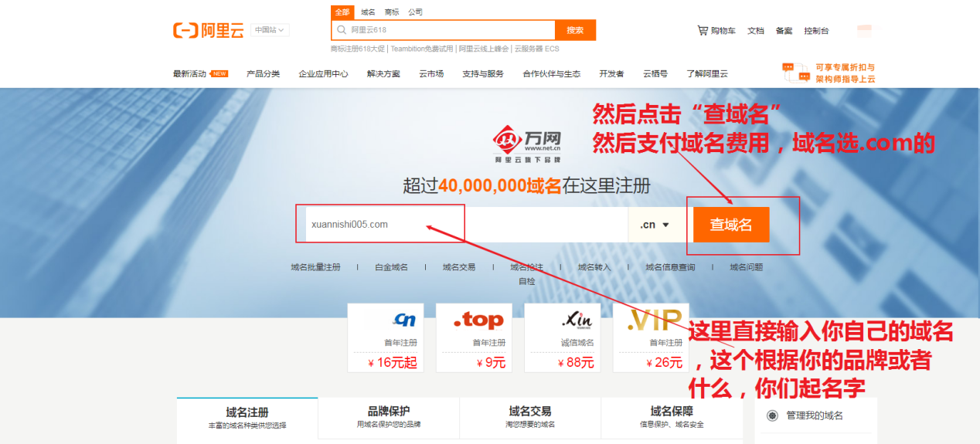Open 企业应用中心 menu

point(323,74)
